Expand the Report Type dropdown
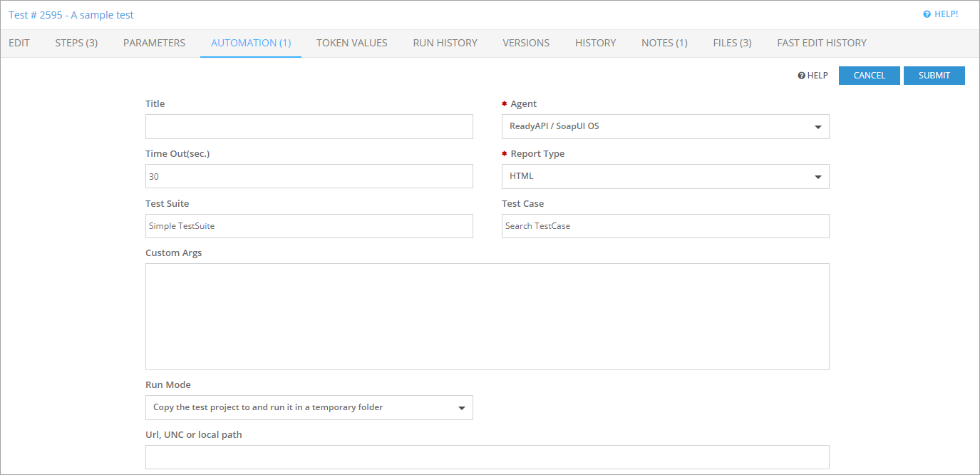980x475 pixels. [x=665, y=176]
